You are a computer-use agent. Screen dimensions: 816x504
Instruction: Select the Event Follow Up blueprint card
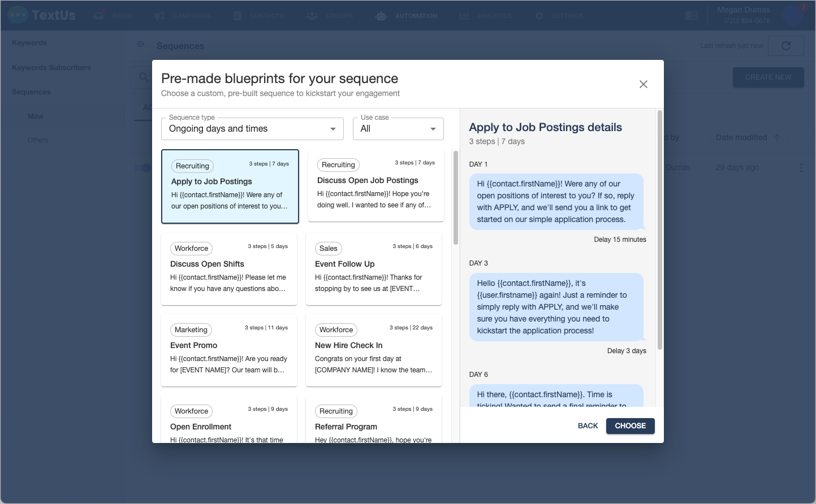pos(373,269)
